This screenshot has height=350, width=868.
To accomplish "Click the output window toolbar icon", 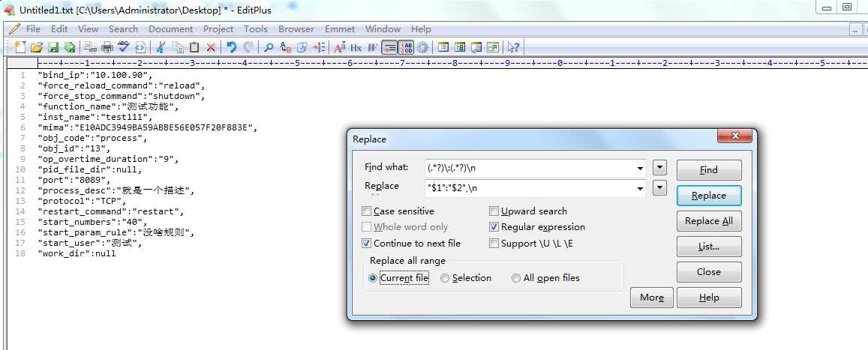I will coord(476,47).
